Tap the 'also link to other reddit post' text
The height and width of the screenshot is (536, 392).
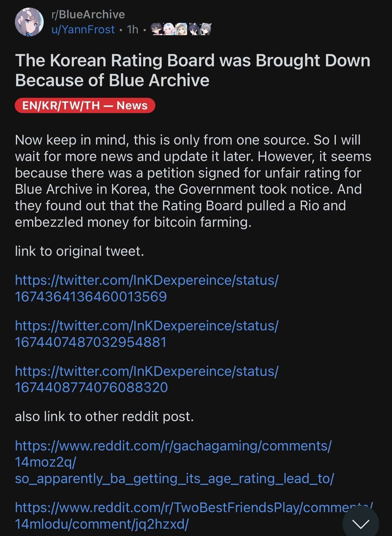point(104,417)
